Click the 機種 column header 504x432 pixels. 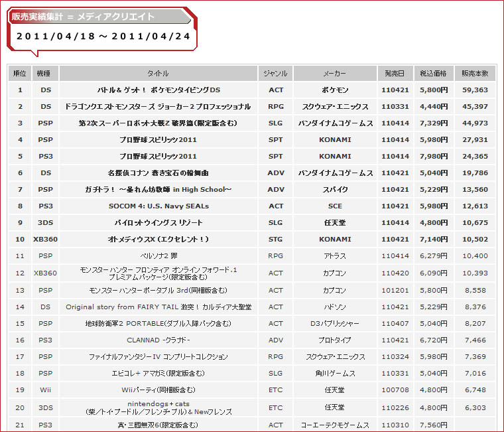click(45, 74)
